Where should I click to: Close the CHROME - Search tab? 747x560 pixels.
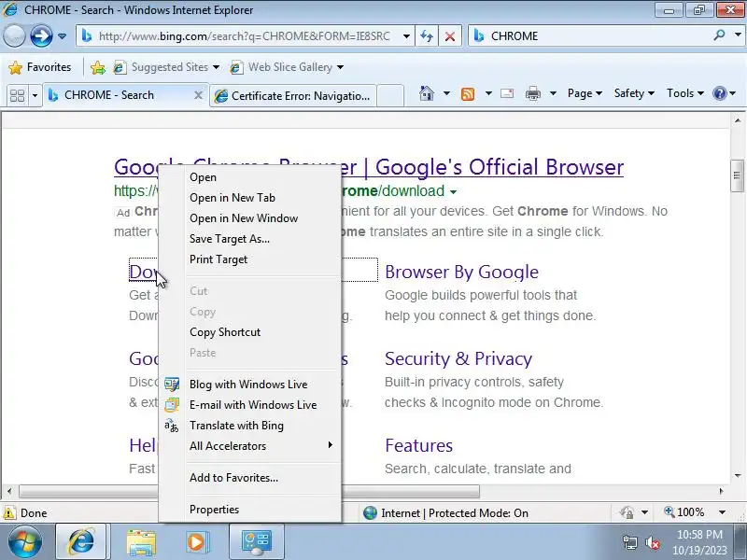[198, 95]
